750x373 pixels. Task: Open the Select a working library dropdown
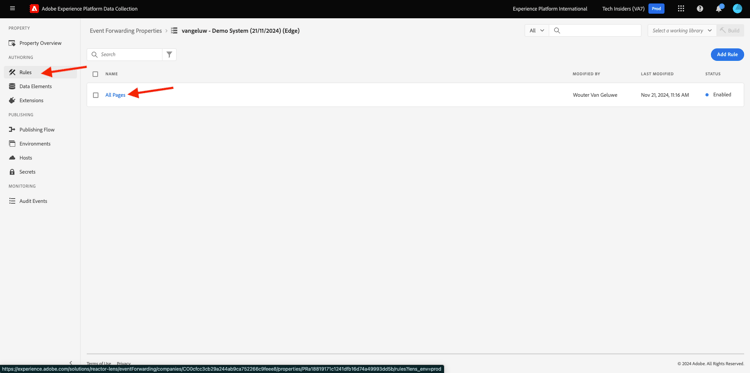pos(682,31)
